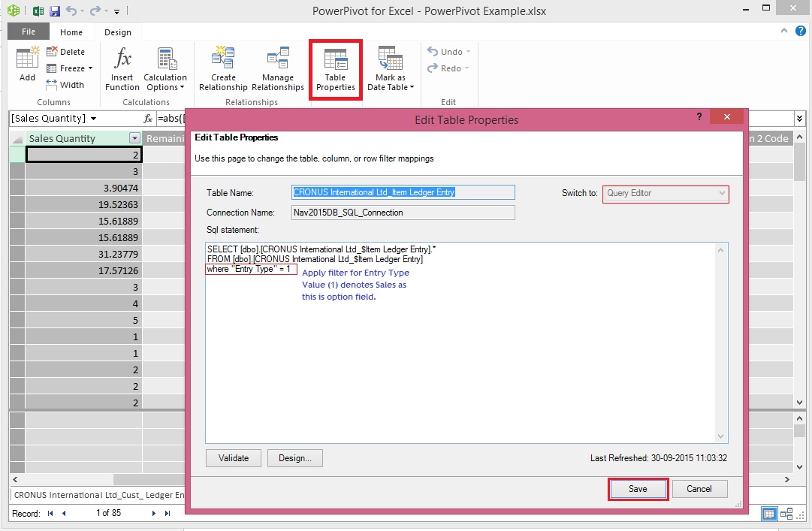
Task: Open the Switch to Query Editor dropdown
Action: click(x=723, y=194)
